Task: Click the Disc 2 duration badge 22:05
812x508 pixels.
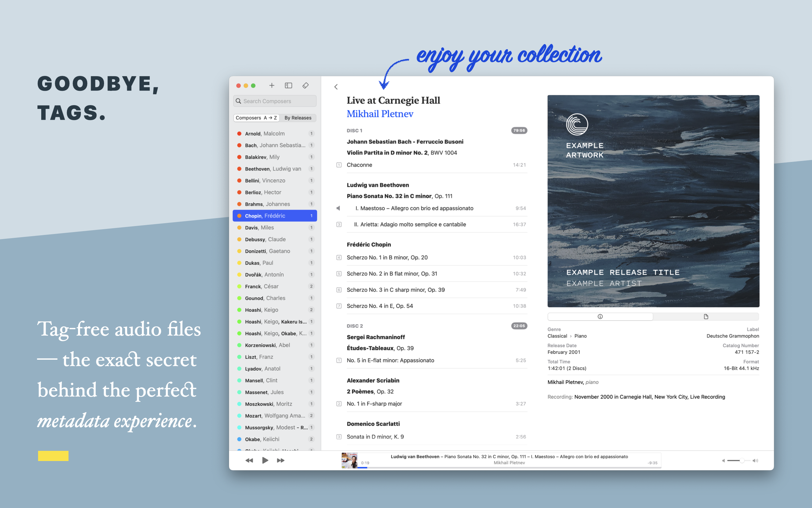Action: point(519,326)
